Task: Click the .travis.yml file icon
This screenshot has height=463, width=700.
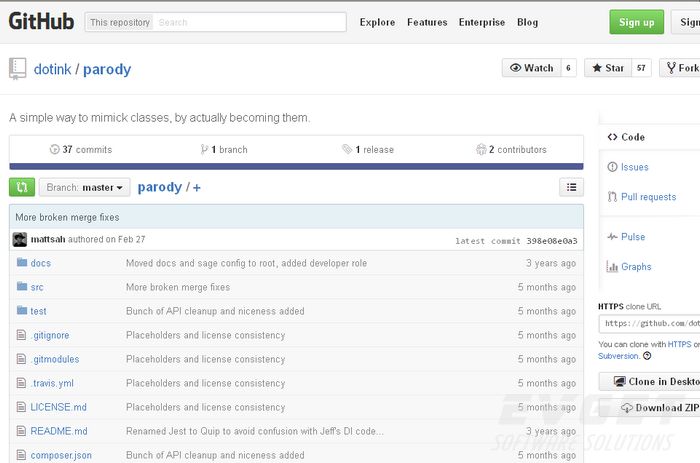Action: pos(21,383)
